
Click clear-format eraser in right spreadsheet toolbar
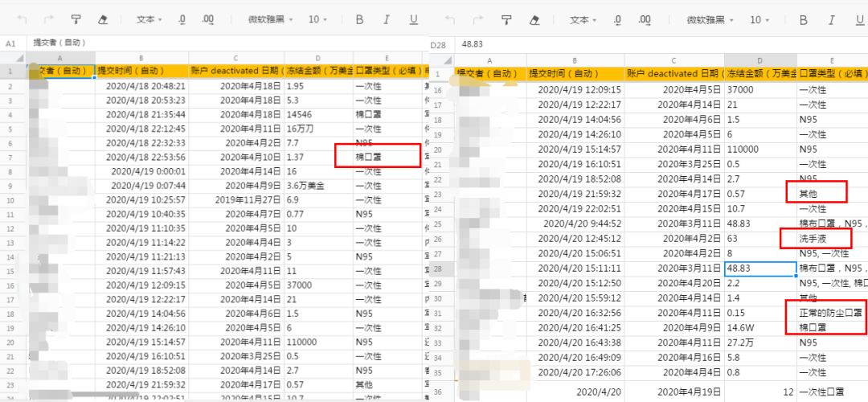534,20
